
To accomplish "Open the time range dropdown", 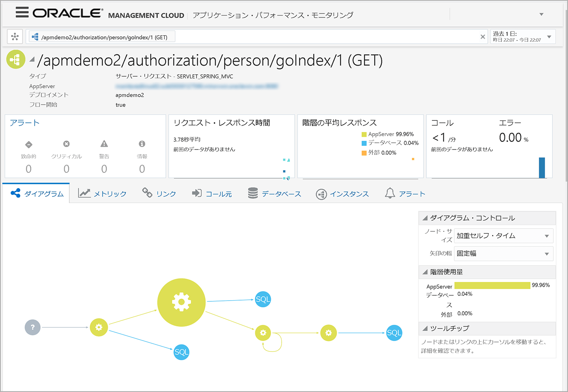I will (x=549, y=37).
